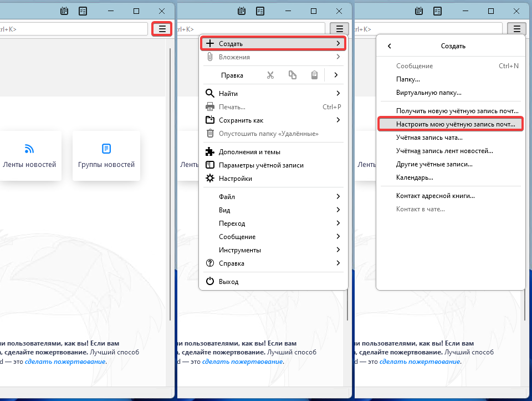Choose Виртуальную папку in Создать submenu
This screenshot has width=532, height=401.
(x=428, y=93)
